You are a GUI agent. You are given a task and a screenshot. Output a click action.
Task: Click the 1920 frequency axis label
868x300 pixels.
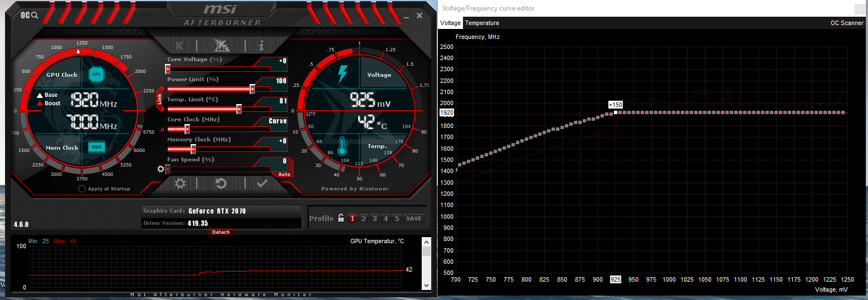coord(447,112)
